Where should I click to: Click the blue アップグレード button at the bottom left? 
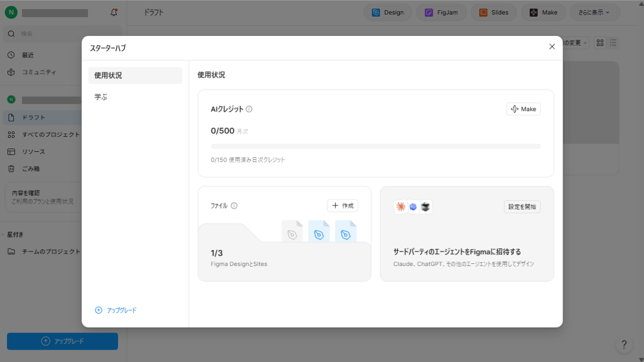point(62,341)
